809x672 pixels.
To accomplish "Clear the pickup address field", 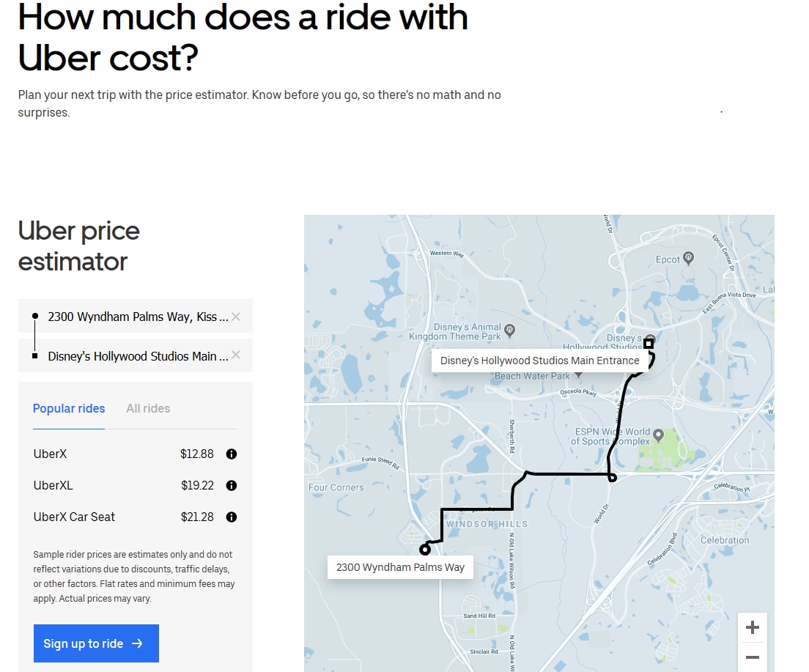I will (x=236, y=317).
